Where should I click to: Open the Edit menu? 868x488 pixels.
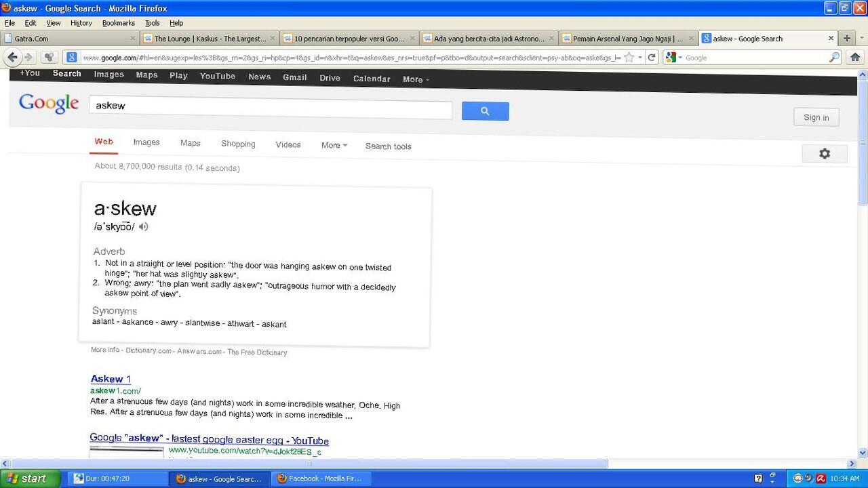tap(31, 23)
